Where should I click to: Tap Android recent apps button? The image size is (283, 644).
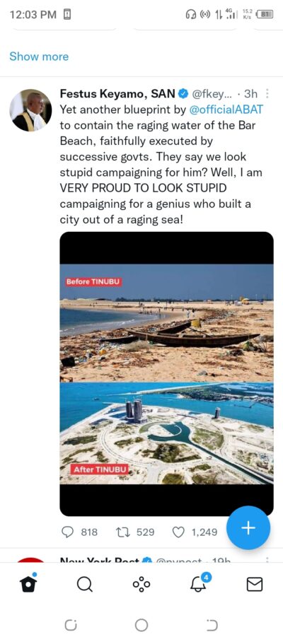click(x=71, y=626)
